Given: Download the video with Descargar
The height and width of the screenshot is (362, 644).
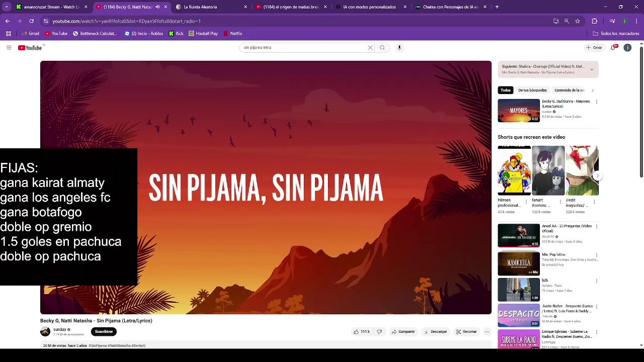Looking at the screenshot, I should [436, 332].
